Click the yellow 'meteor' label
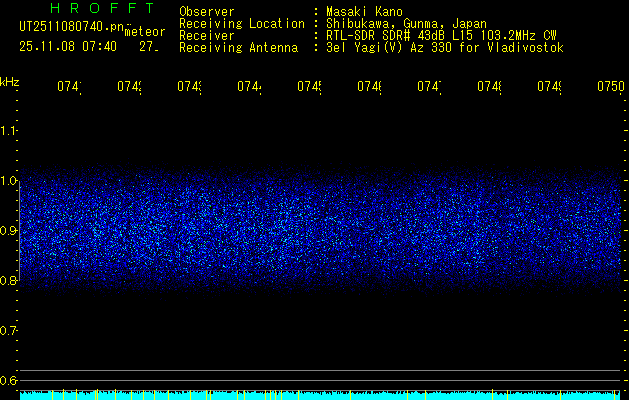The image size is (629, 400). [x=144, y=32]
